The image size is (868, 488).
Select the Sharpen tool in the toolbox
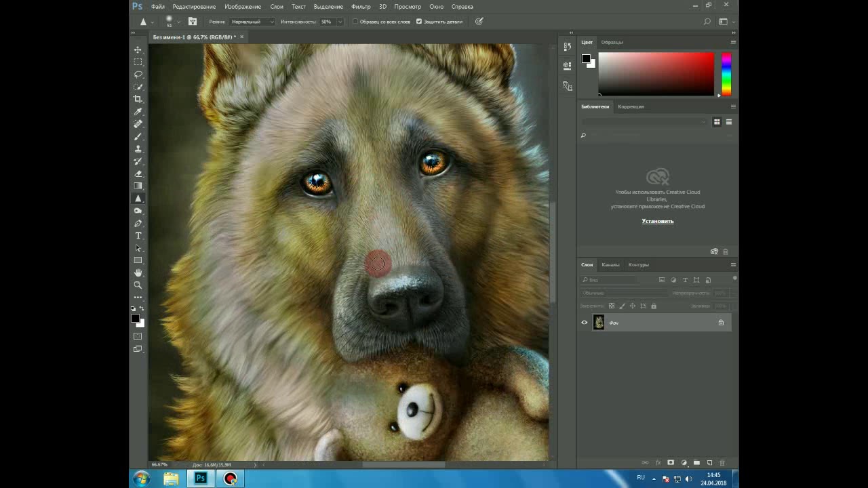pyautogui.click(x=138, y=199)
